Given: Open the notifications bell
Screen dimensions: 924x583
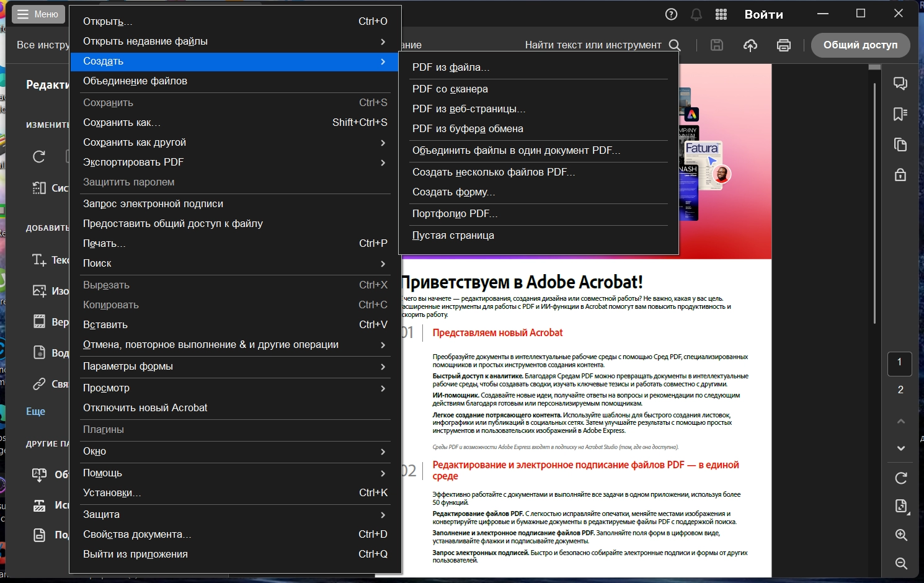Looking at the screenshot, I should 696,14.
